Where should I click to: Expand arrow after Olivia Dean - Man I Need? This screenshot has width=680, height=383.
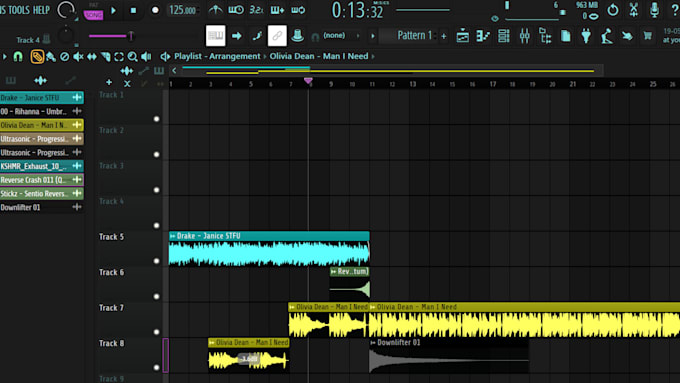click(x=373, y=56)
